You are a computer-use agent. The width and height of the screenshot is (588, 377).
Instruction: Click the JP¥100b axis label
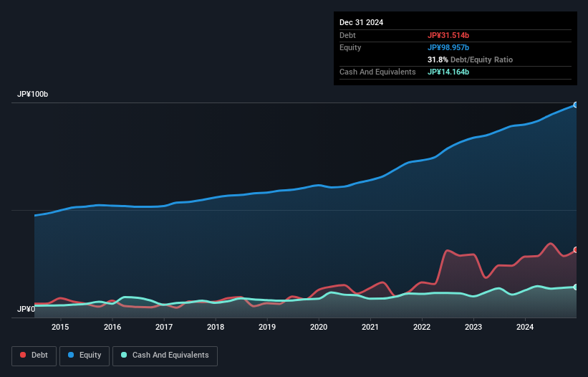point(33,94)
